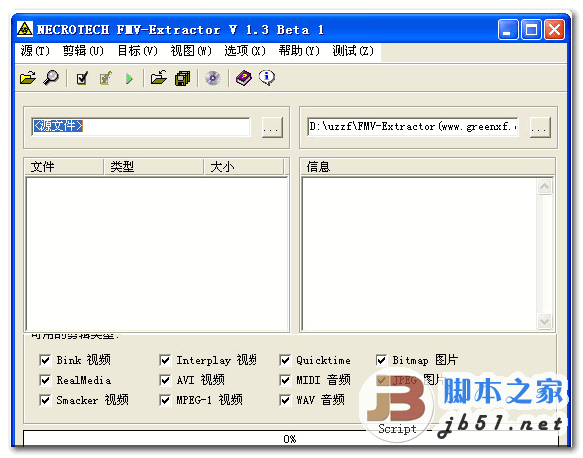Click the target path field D:\uzzf\FMV-Extractor

click(413, 126)
